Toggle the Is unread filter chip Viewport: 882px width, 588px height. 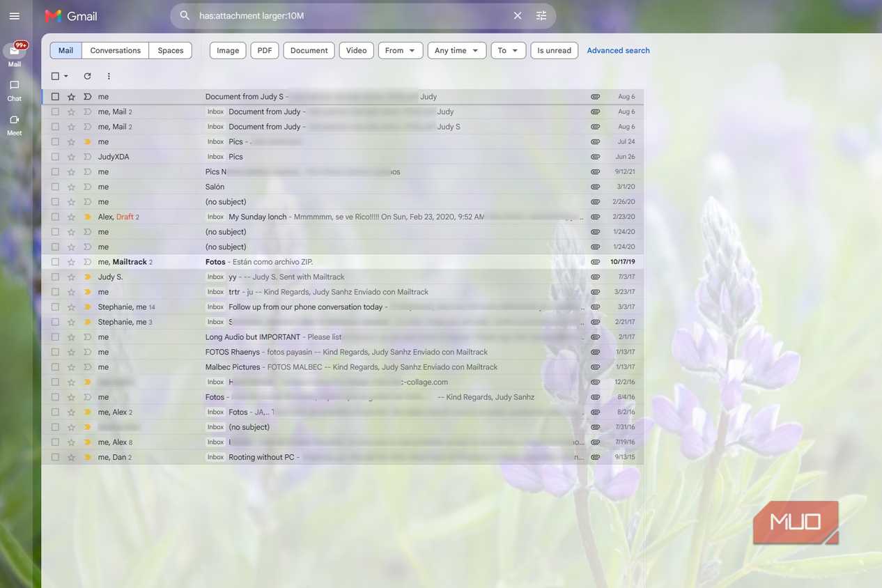pos(554,50)
